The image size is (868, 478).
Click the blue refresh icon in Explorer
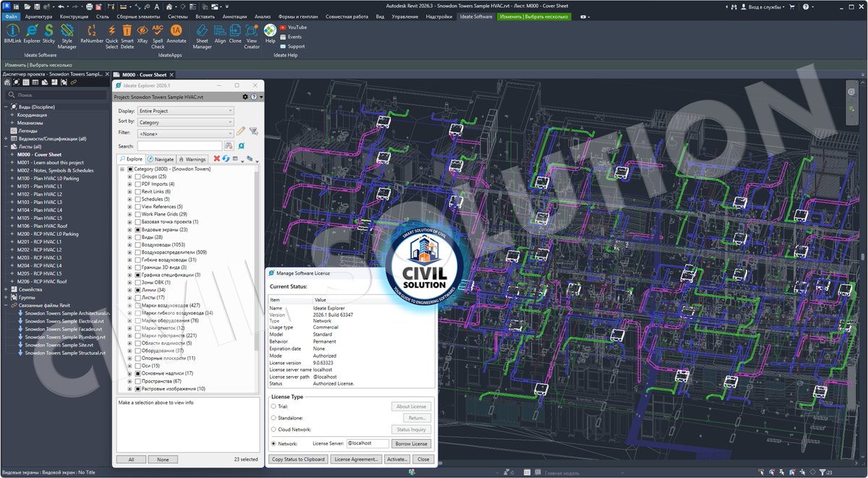pyautogui.click(x=226, y=158)
